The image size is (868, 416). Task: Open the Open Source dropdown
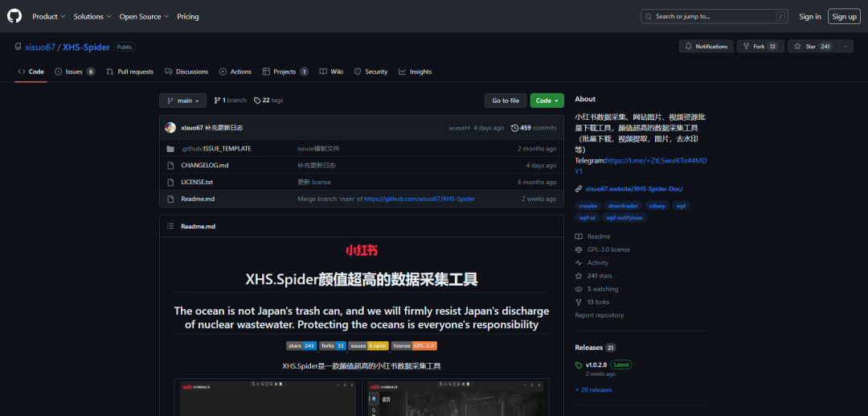coord(144,17)
